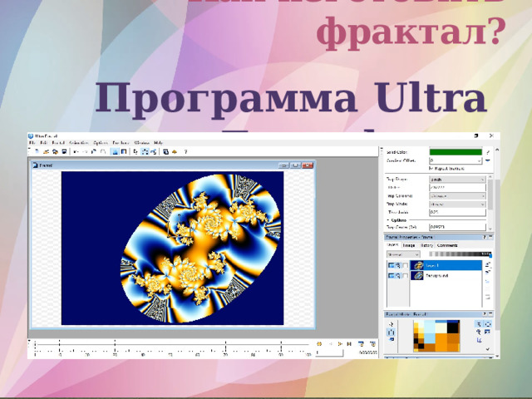Click arrow icon left of Fractal Mode preview

point(392,324)
